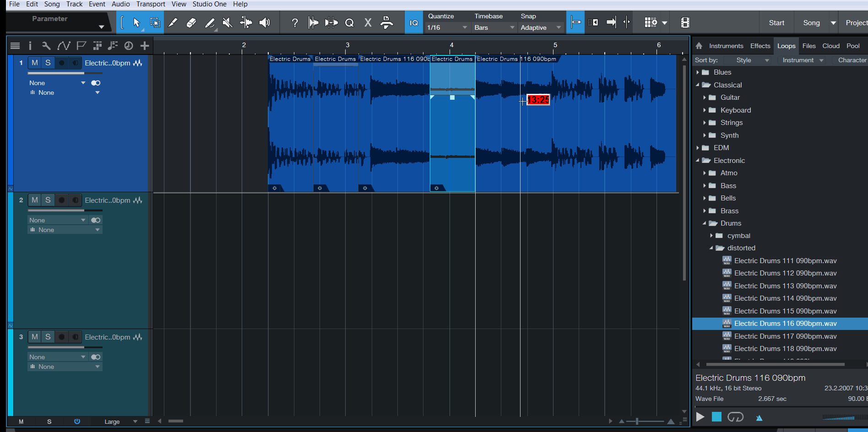Select the Range tool
This screenshot has width=868, height=432.
(x=155, y=22)
